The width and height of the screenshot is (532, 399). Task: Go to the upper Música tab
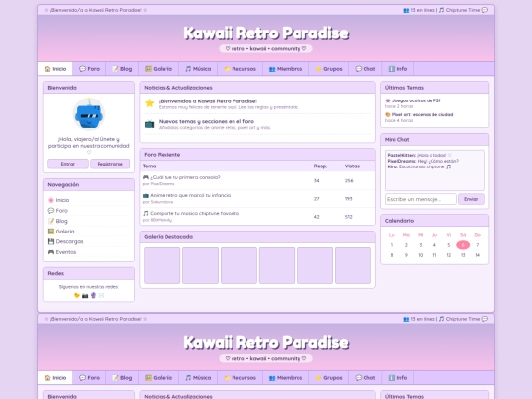point(198,69)
